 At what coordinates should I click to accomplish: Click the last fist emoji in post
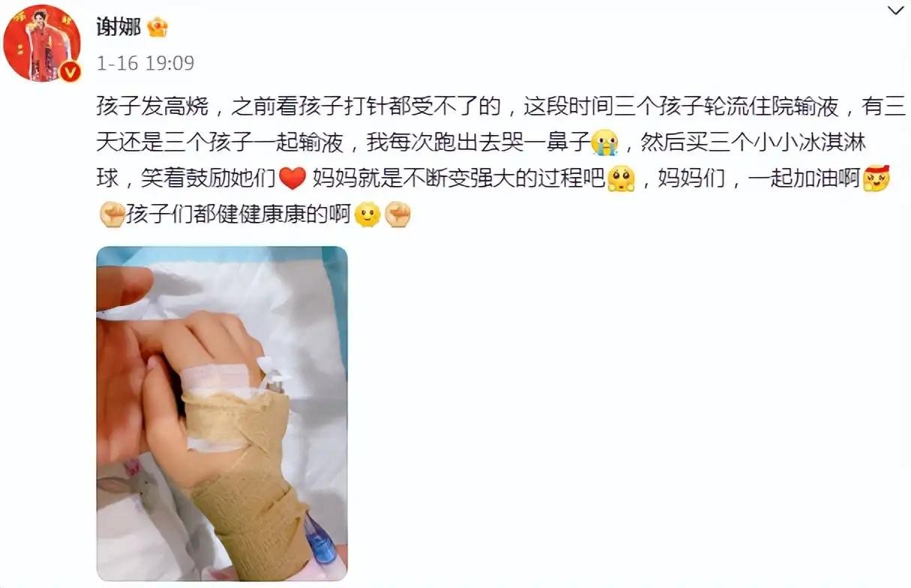coord(397,215)
